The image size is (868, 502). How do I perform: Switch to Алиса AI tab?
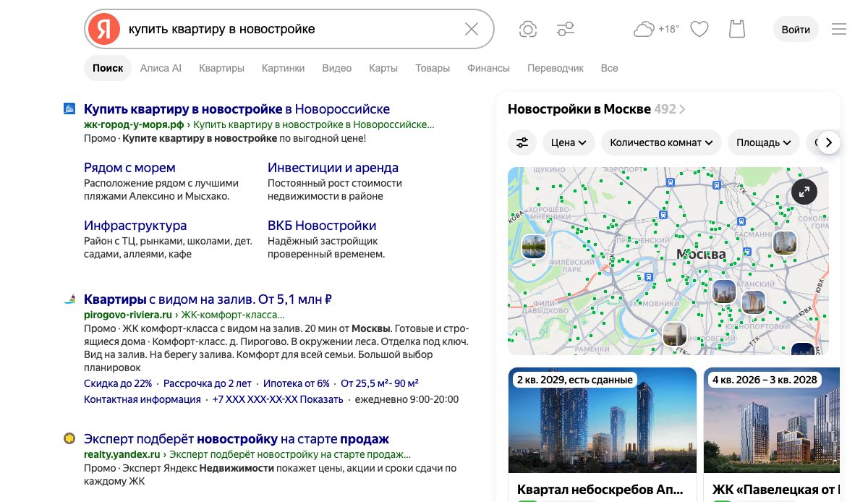point(161,68)
